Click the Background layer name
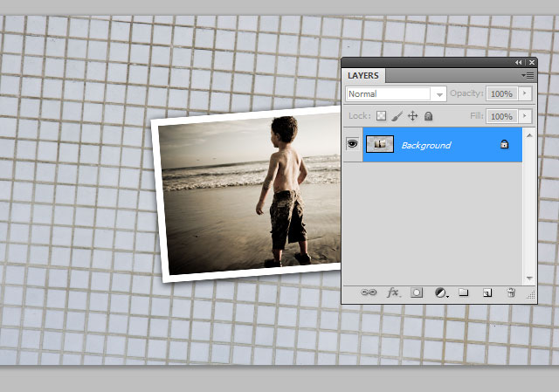 426,146
